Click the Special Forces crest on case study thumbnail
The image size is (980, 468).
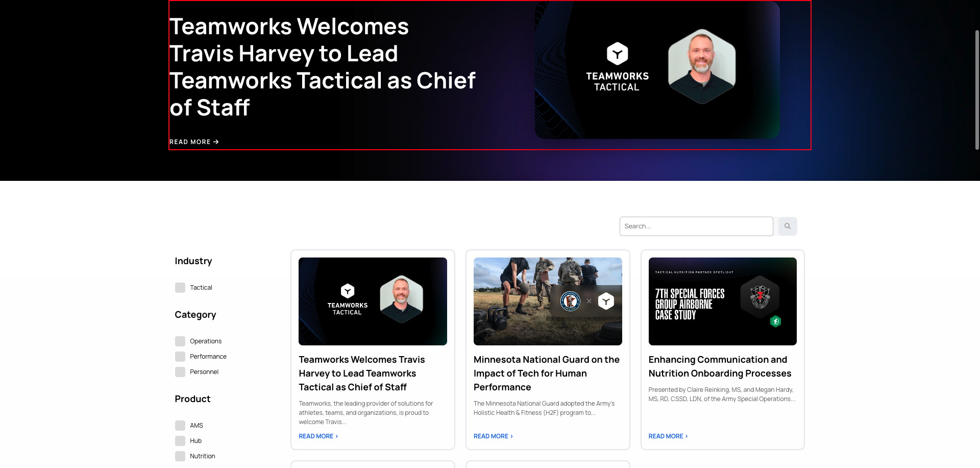pyautogui.click(x=759, y=296)
